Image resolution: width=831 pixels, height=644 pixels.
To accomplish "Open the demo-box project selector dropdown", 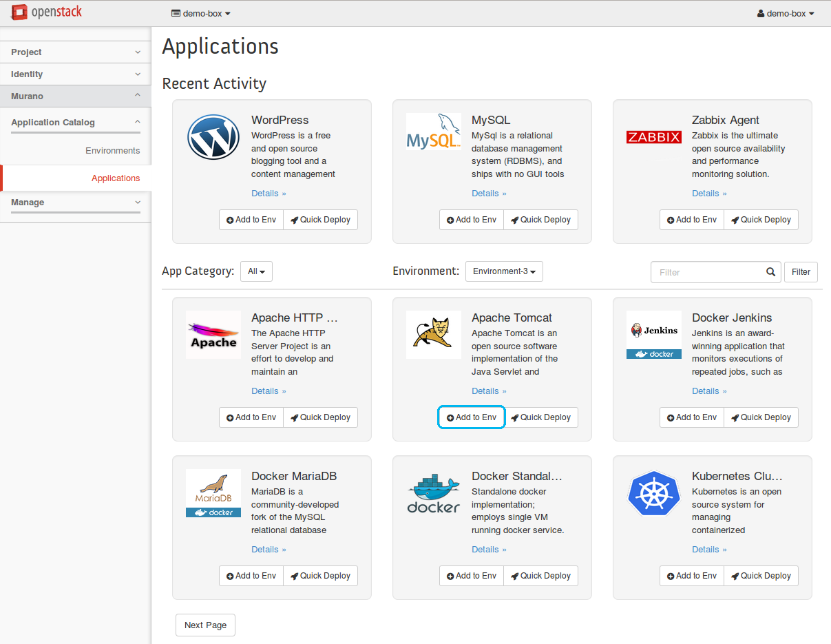I will coord(201,13).
